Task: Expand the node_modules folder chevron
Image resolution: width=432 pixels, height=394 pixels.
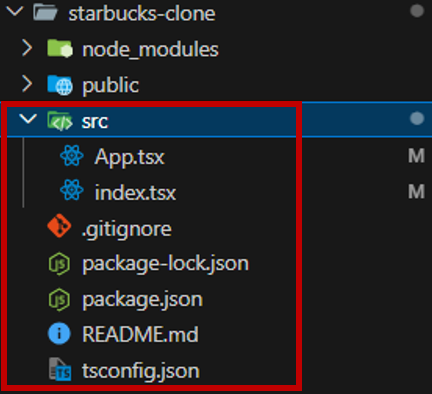Action: tap(27, 48)
